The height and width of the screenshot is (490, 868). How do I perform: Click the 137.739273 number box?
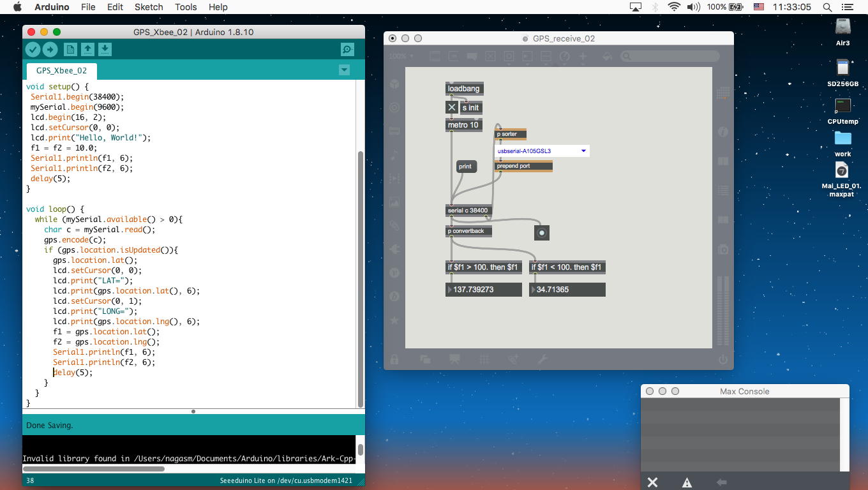point(484,290)
